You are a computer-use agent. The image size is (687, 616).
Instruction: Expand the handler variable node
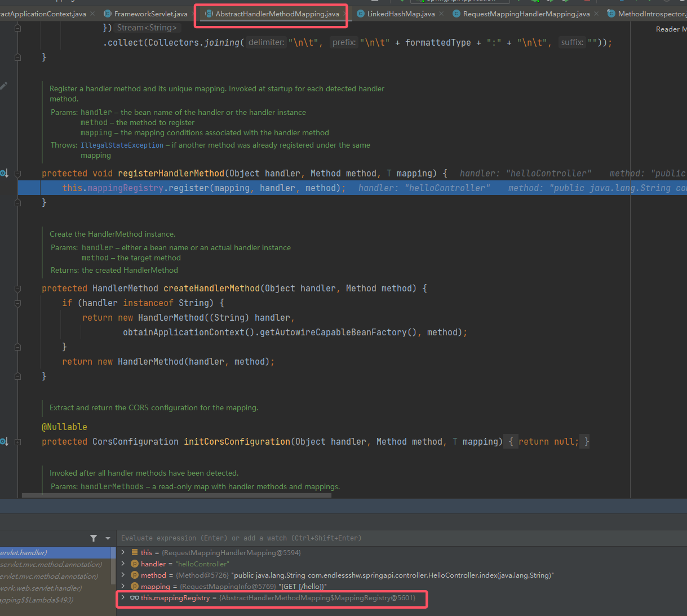click(x=123, y=564)
